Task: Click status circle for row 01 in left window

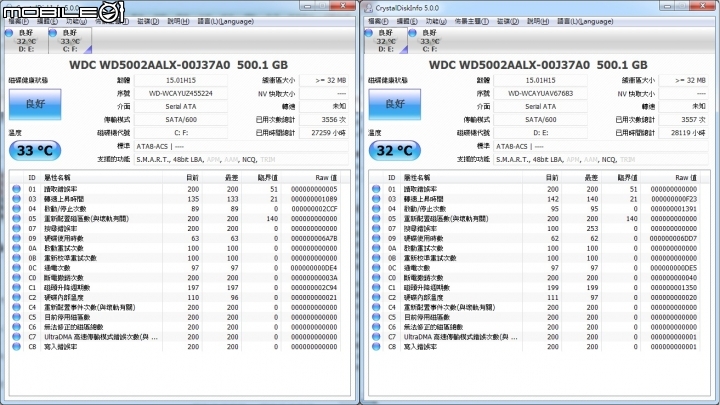Action: click(x=17, y=189)
